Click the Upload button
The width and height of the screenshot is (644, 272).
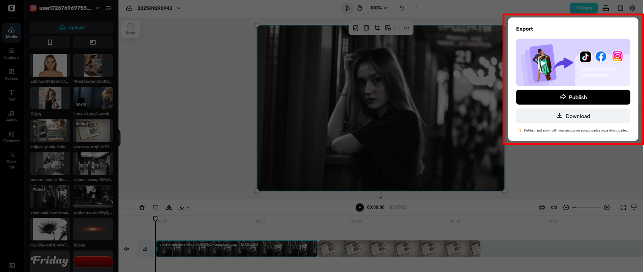(71, 27)
